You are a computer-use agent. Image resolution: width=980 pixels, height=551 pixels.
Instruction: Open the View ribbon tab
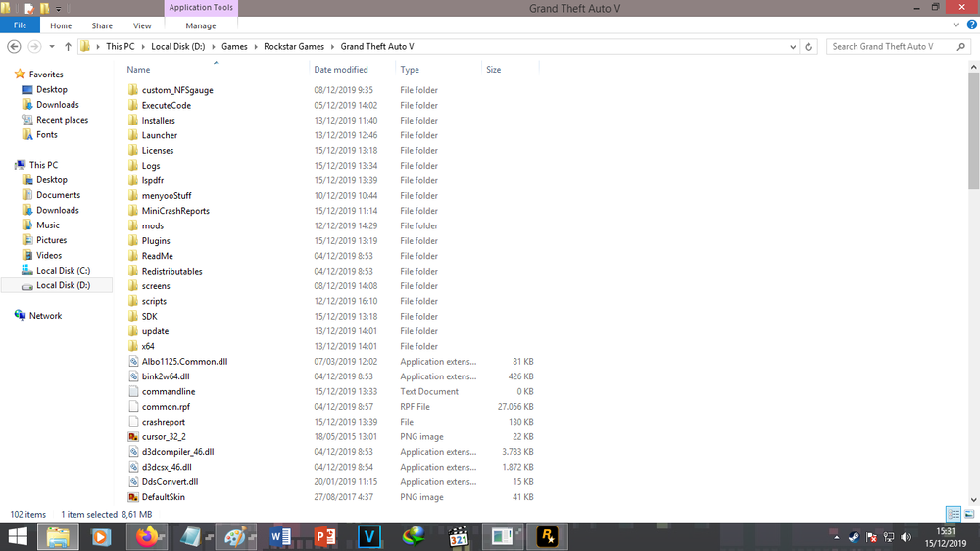point(142,25)
